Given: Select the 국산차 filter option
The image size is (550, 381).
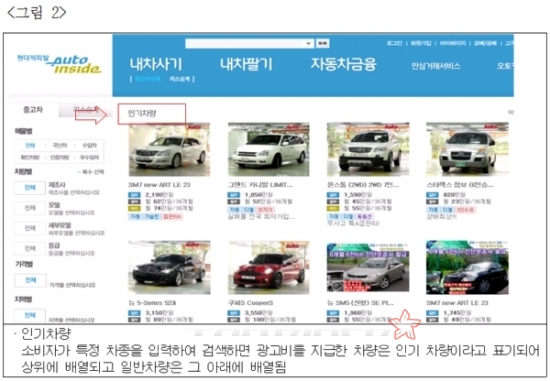Looking at the screenshot, I should 60,145.
